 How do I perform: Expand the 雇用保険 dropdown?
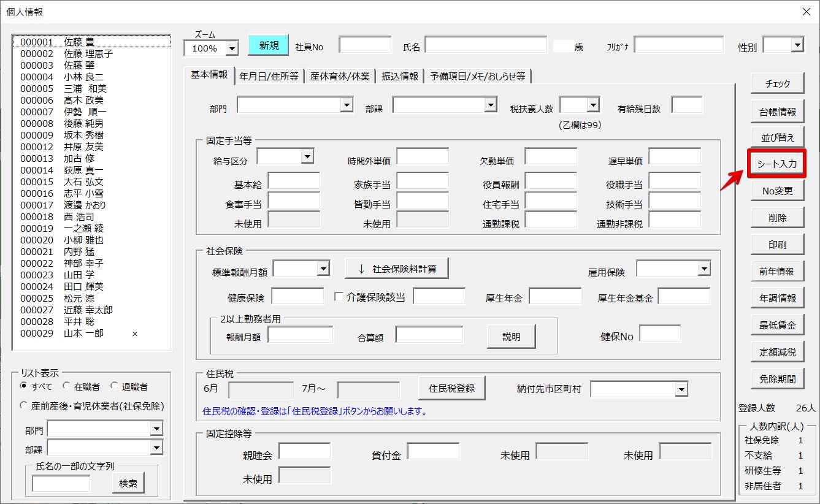tap(703, 269)
